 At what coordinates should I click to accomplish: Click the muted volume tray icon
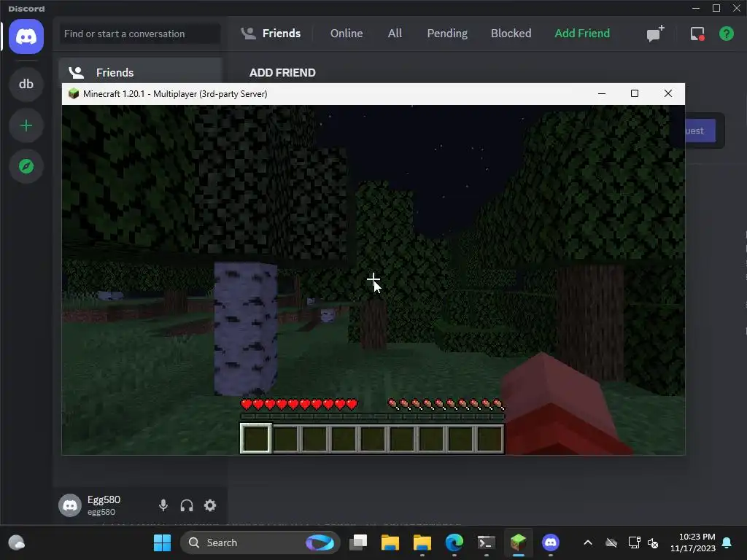653,542
